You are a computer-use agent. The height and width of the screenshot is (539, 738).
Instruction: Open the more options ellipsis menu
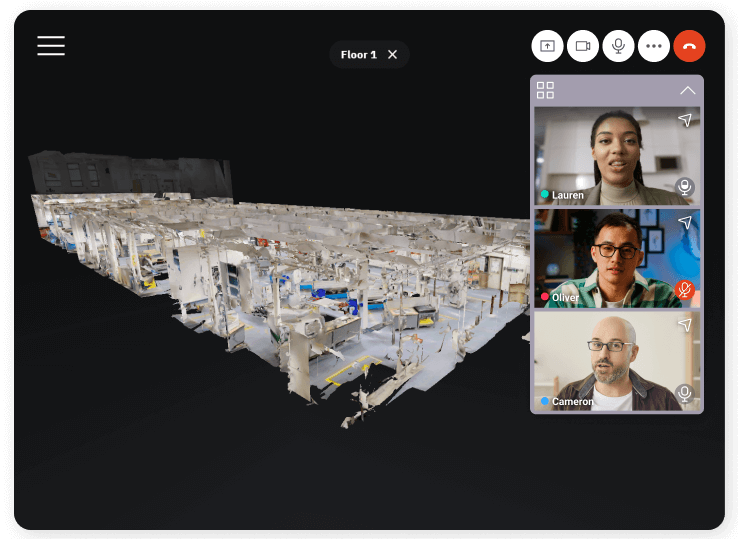click(654, 46)
